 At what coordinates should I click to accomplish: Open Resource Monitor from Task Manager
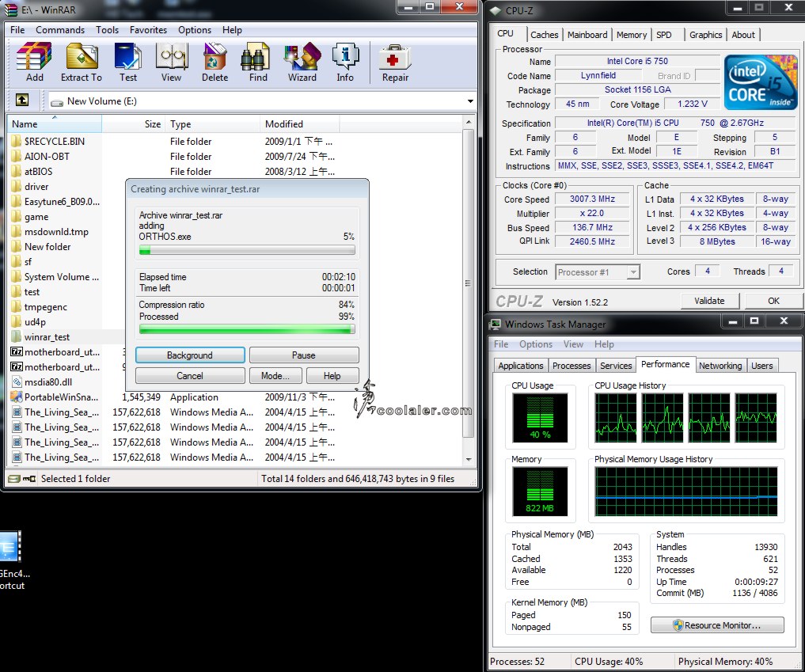(x=717, y=625)
